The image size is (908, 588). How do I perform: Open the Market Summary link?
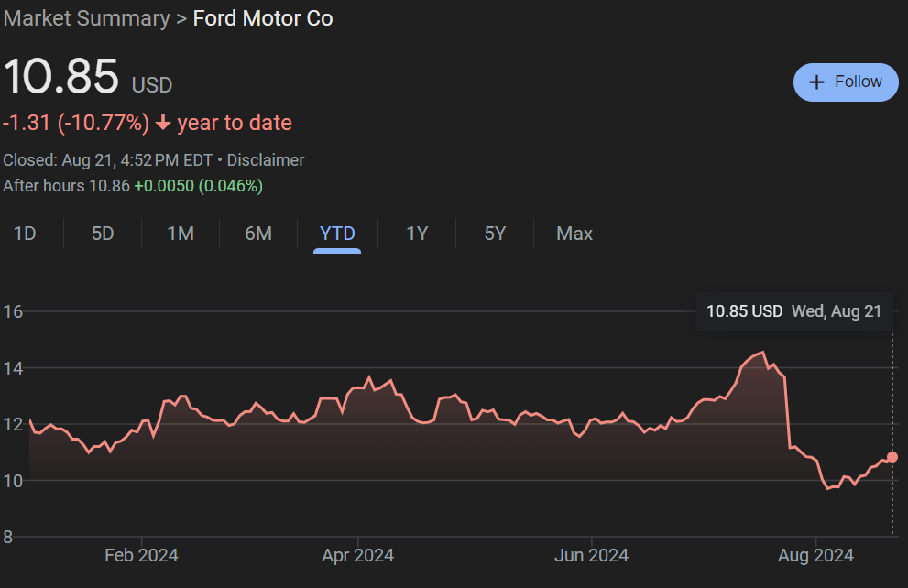(87, 18)
